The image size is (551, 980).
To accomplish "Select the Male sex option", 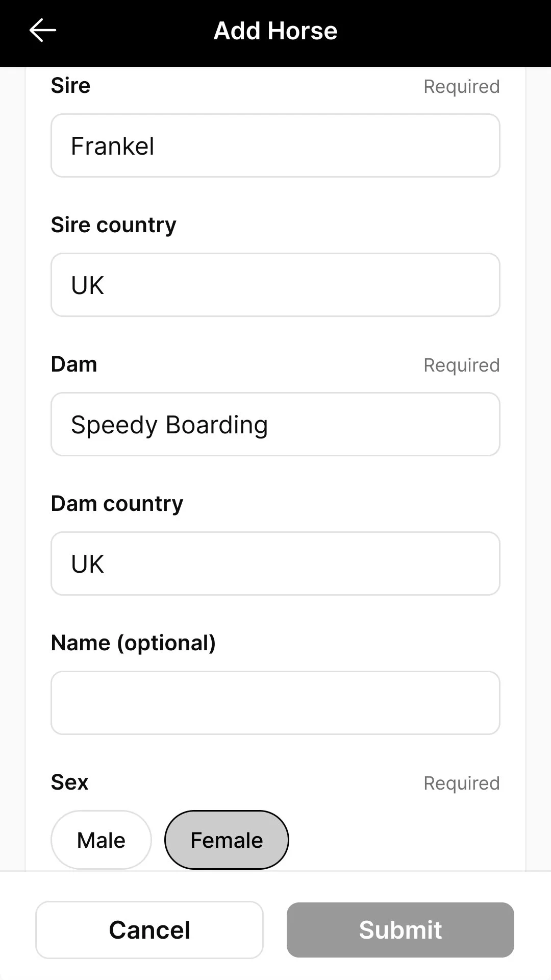I will [x=101, y=840].
